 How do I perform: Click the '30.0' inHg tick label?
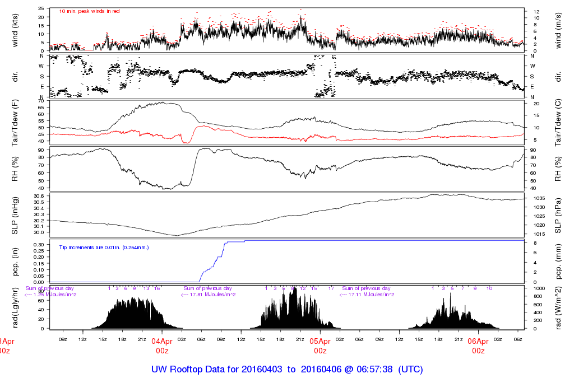pos(39,232)
